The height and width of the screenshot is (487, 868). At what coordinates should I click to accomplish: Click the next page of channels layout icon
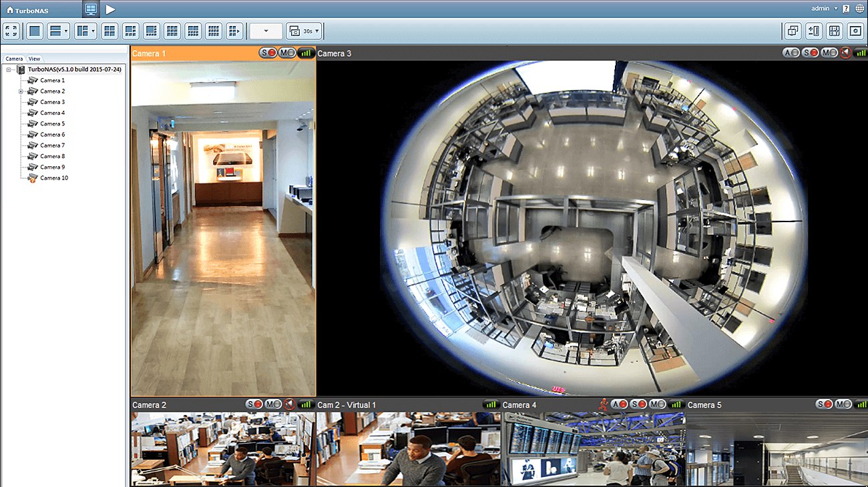(x=234, y=31)
